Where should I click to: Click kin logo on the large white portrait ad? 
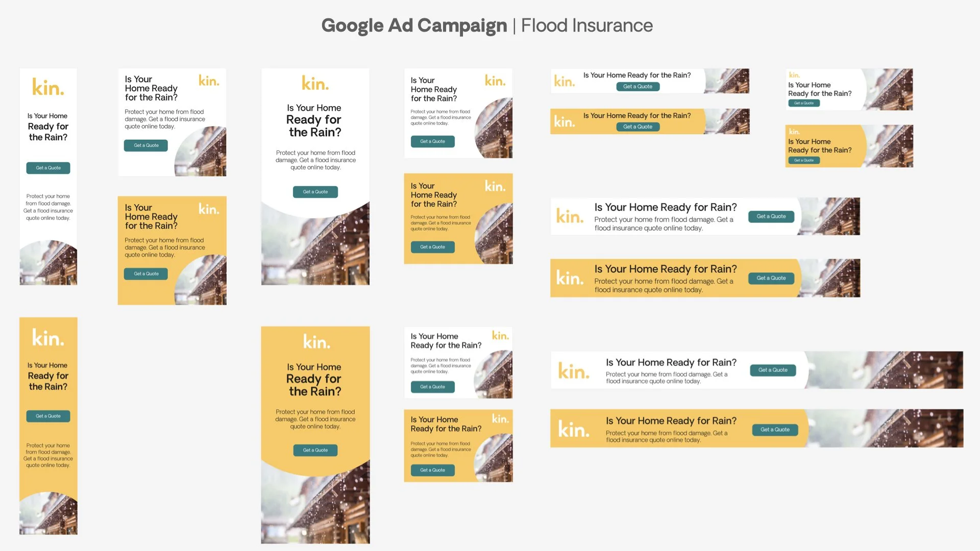(x=315, y=83)
